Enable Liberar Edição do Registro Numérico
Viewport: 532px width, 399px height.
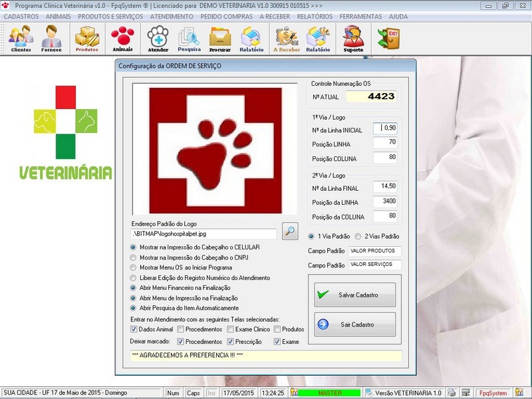[133, 278]
